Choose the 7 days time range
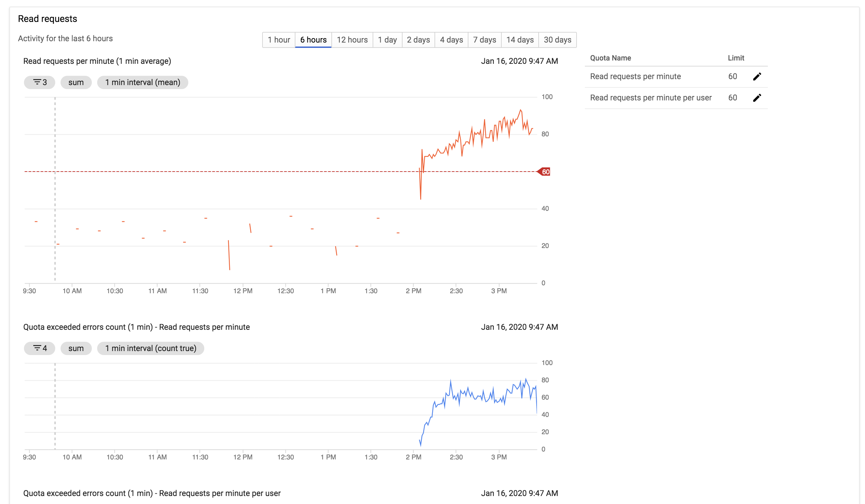 (x=485, y=40)
